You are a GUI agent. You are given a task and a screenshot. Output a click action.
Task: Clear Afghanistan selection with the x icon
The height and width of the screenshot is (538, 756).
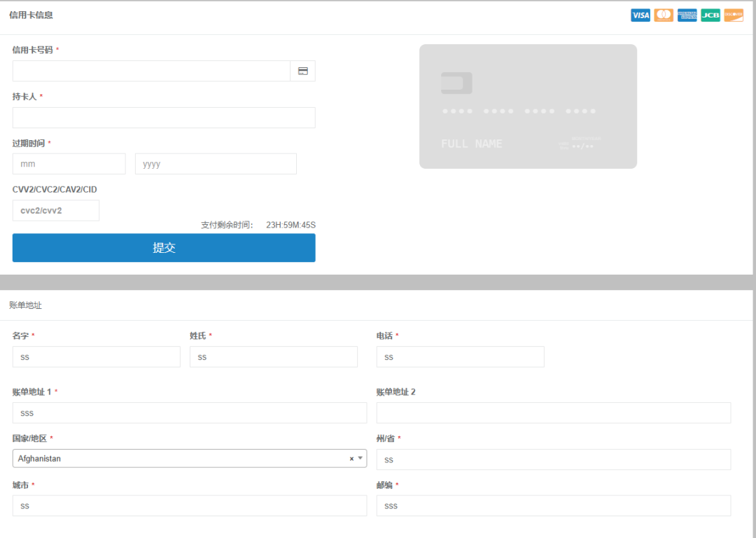(351, 459)
